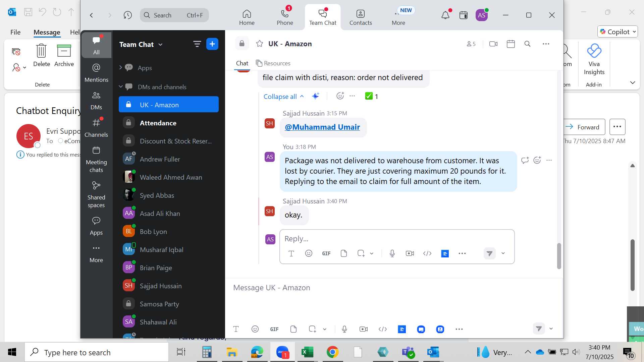Click Archive in the Outlook ribbon
The height and width of the screenshot is (362, 644).
(x=64, y=55)
